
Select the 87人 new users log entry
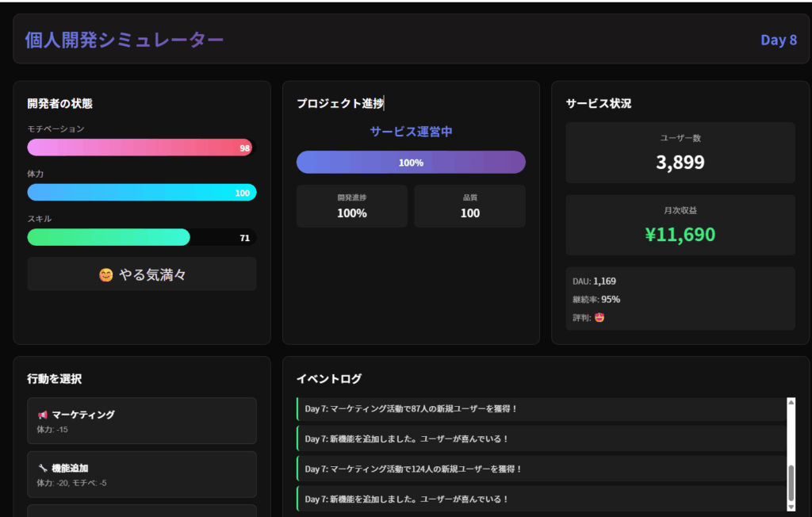click(x=541, y=409)
